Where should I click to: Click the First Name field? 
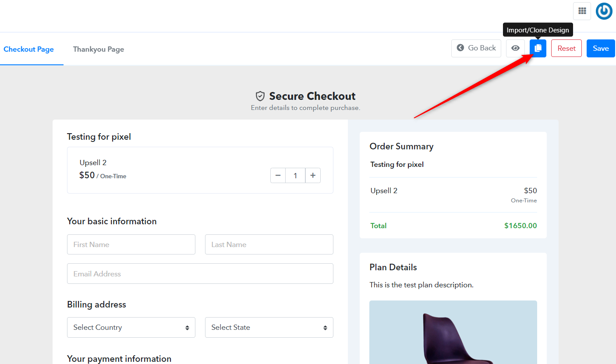(x=131, y=244)
